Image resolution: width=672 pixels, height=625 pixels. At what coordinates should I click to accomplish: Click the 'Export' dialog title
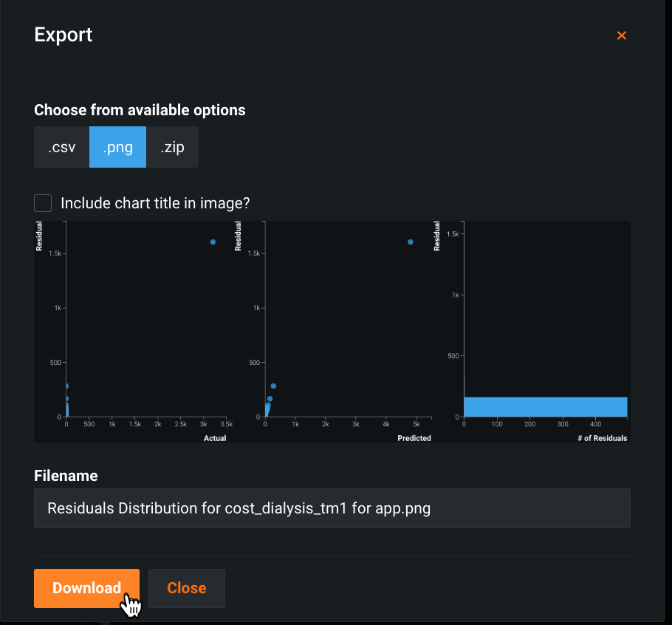[64, 35]
